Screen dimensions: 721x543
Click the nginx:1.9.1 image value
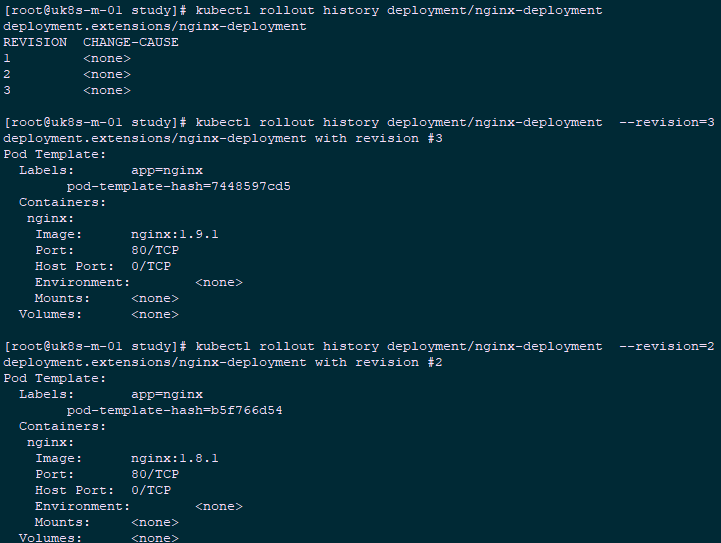(174, 234)
